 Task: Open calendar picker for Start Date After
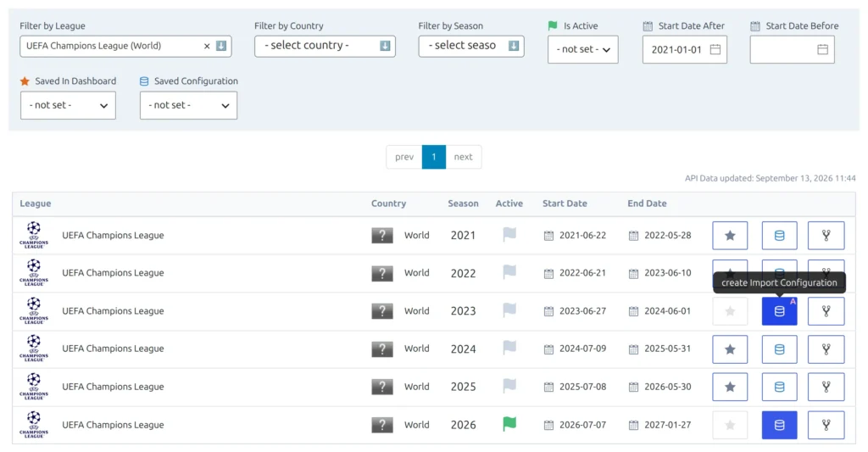point(715,49)
